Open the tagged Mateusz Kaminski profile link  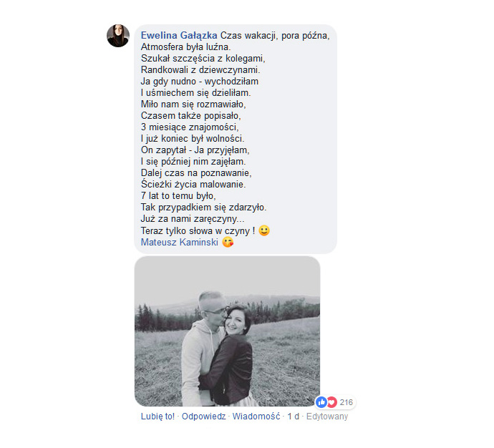click(x=180, y=242)
